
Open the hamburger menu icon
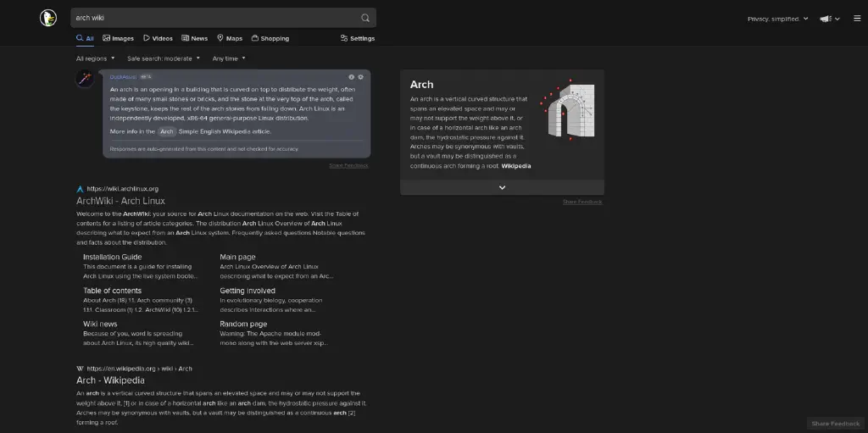click(x=857, y=19)
